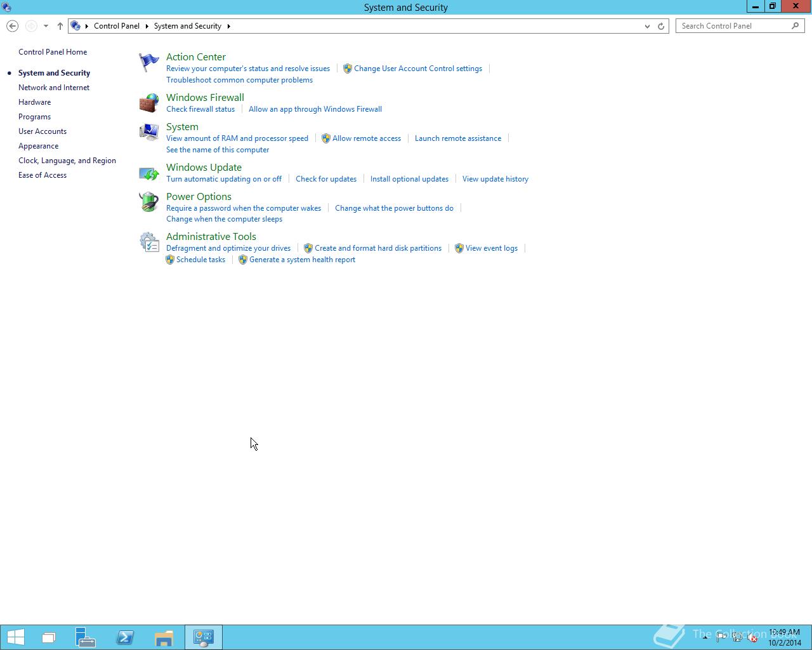Click the search magnifier icon
Image resolution: width=812 pixels, height=650 pixels.
pyautogui.click(x=796, y=26)
